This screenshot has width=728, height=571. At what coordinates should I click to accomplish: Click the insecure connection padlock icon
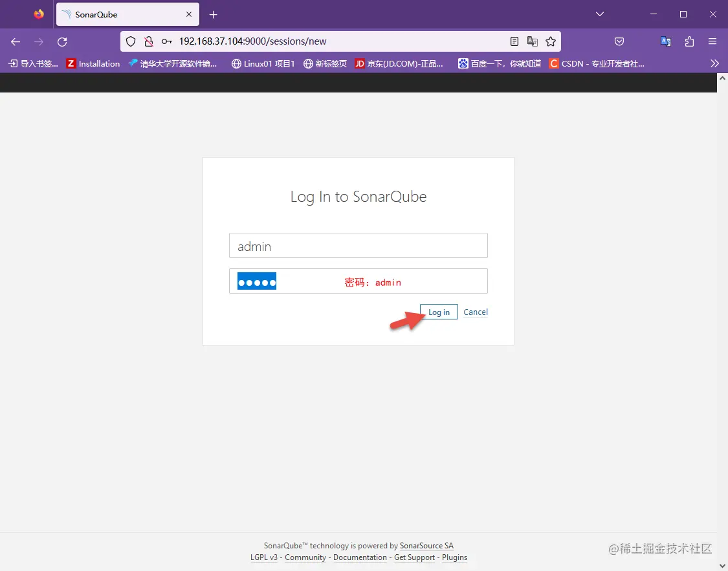tap(149, 42)
